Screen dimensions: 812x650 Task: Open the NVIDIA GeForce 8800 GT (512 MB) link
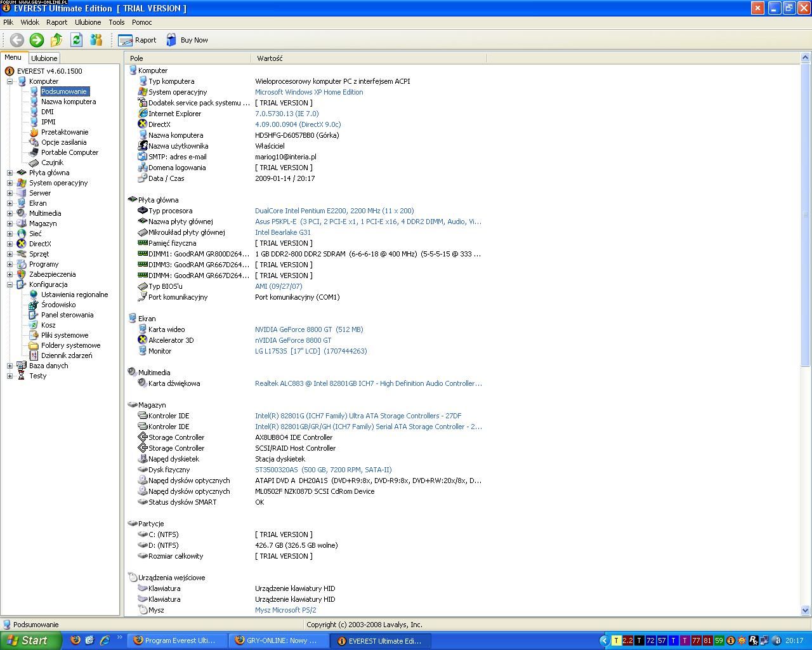tap(309, 329)
